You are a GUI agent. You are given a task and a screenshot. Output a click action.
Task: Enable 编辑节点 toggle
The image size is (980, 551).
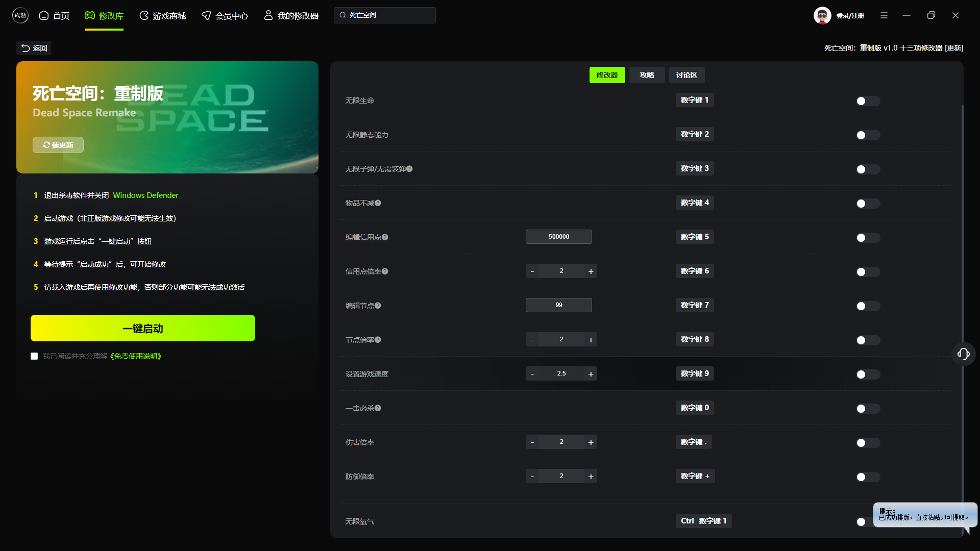pyautogui.click(x=868, y=306)
